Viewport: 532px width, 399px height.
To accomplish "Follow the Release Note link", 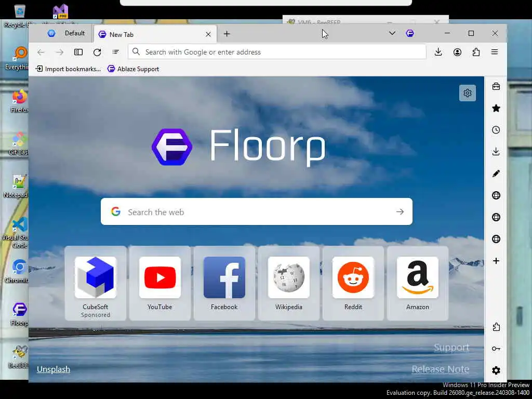I will pyautogui.click(x=441, y=369).
